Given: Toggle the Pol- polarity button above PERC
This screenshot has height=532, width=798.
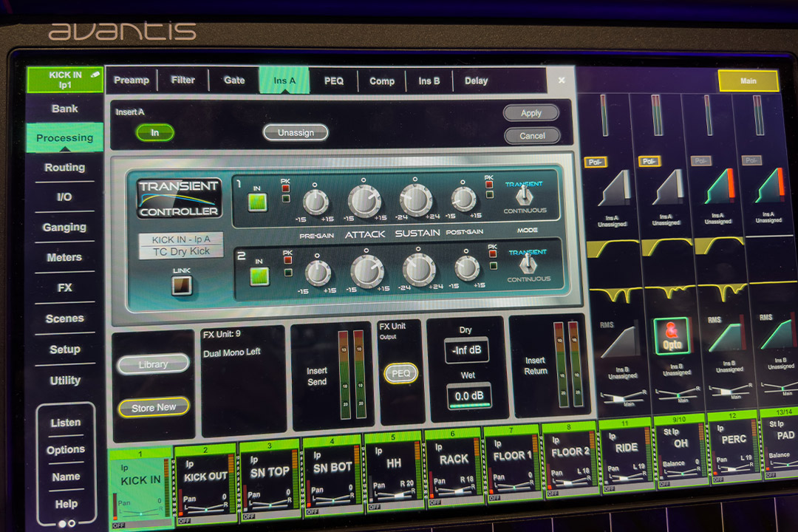Looking at the screenshot, I should [x=700, y=161].
